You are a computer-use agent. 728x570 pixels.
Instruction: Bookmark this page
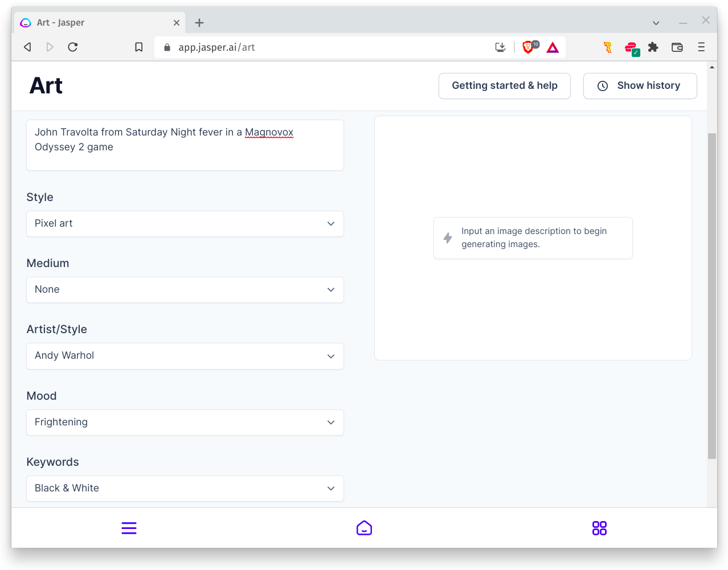[138, 47]
